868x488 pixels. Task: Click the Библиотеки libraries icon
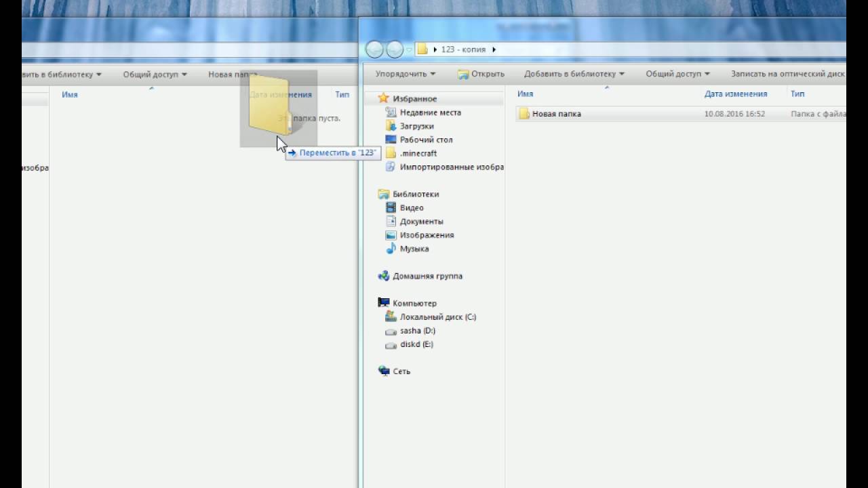point(384,194)
